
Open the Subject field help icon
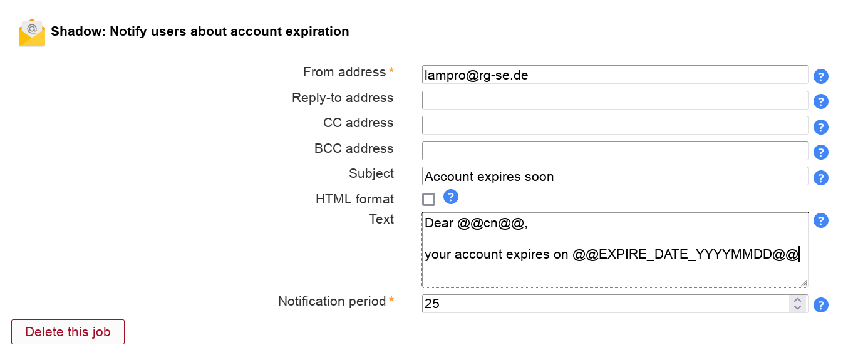pos(820,178)
